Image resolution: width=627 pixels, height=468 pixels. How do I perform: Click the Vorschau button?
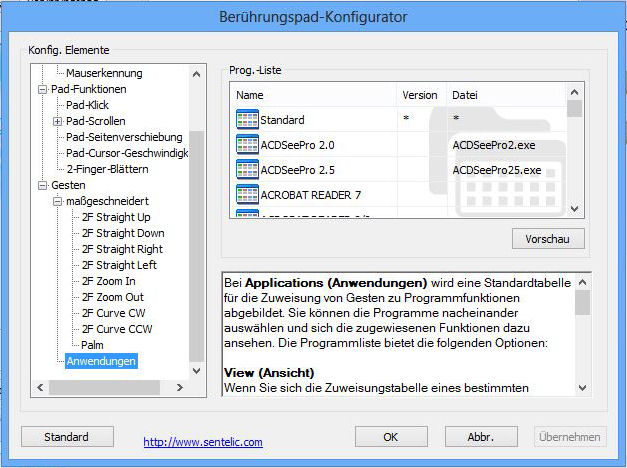548,239
